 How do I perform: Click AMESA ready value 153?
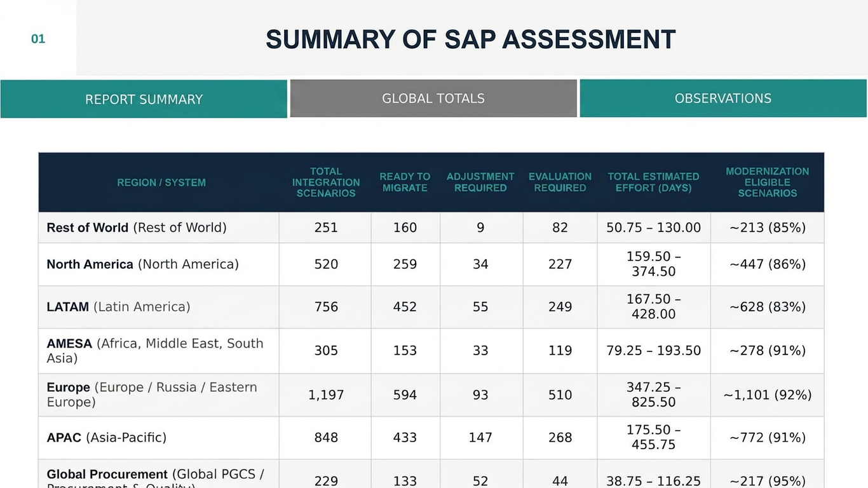[x=405, y=351]
